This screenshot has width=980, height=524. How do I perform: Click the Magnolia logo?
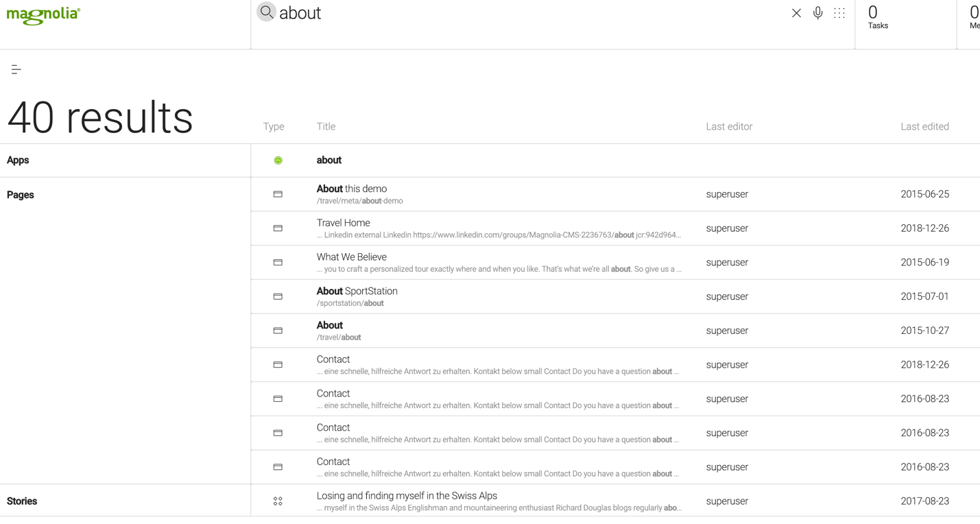(43, 16)
